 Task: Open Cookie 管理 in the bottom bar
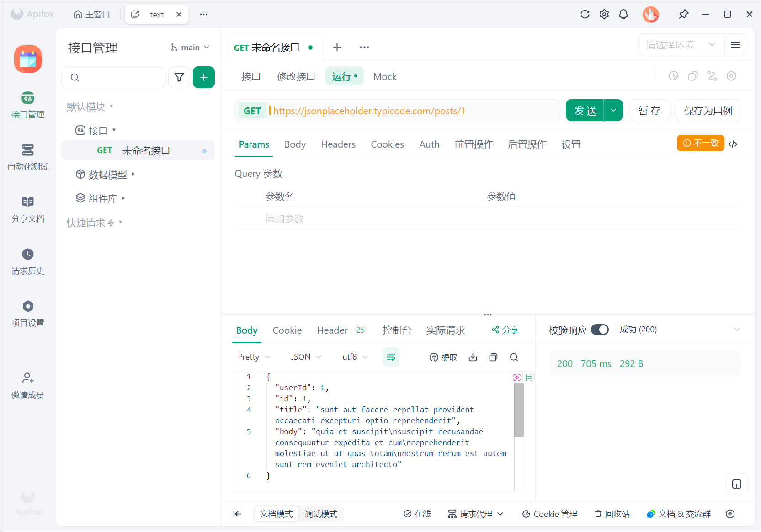click(x=550, y=514)
